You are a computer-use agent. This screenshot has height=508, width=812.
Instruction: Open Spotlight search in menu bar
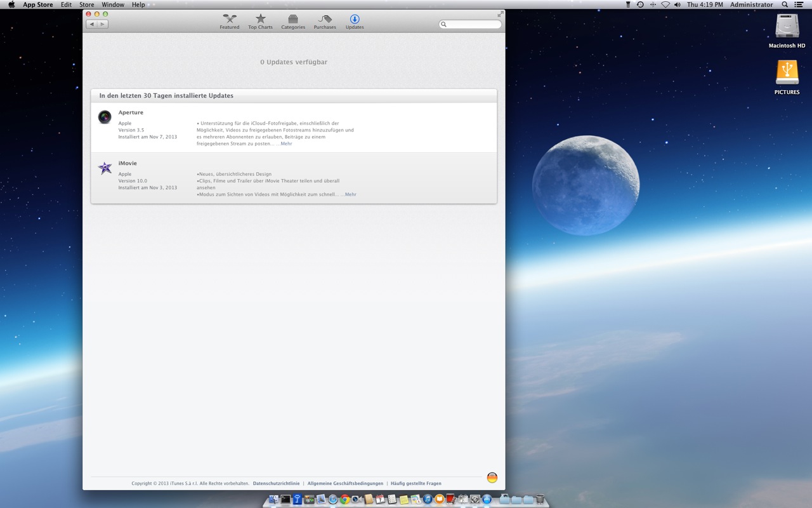pos(783,4)
